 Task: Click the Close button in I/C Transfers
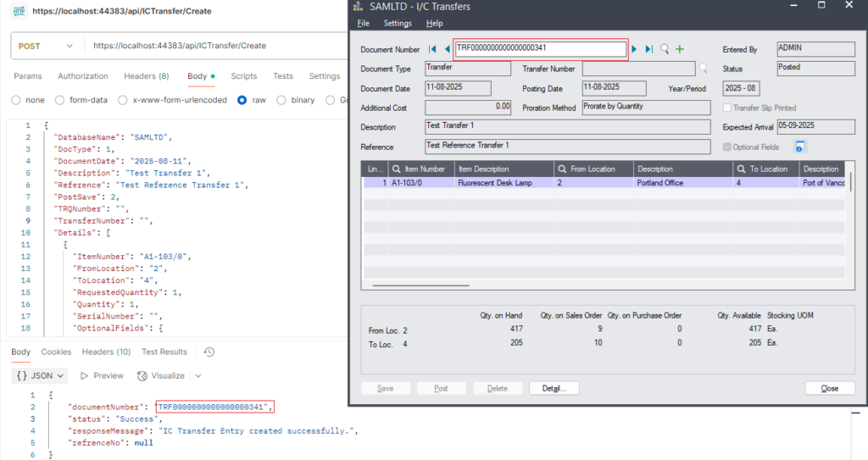[829, 388]
